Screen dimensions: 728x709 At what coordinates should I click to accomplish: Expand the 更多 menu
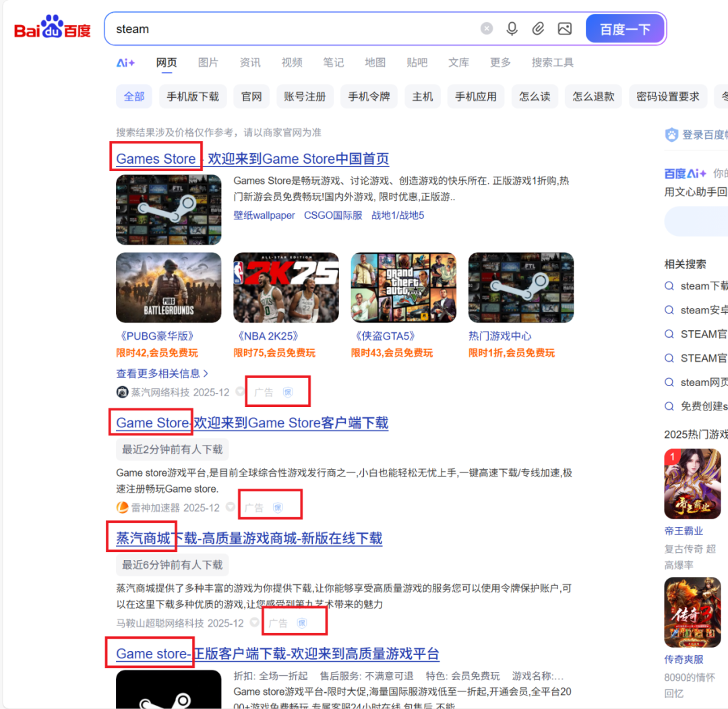point(500,63)
